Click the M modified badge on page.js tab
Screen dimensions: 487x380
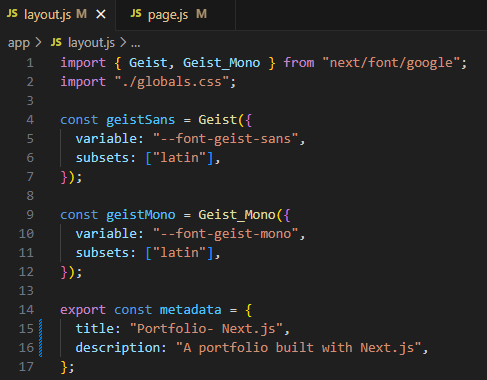coord(201,14)
